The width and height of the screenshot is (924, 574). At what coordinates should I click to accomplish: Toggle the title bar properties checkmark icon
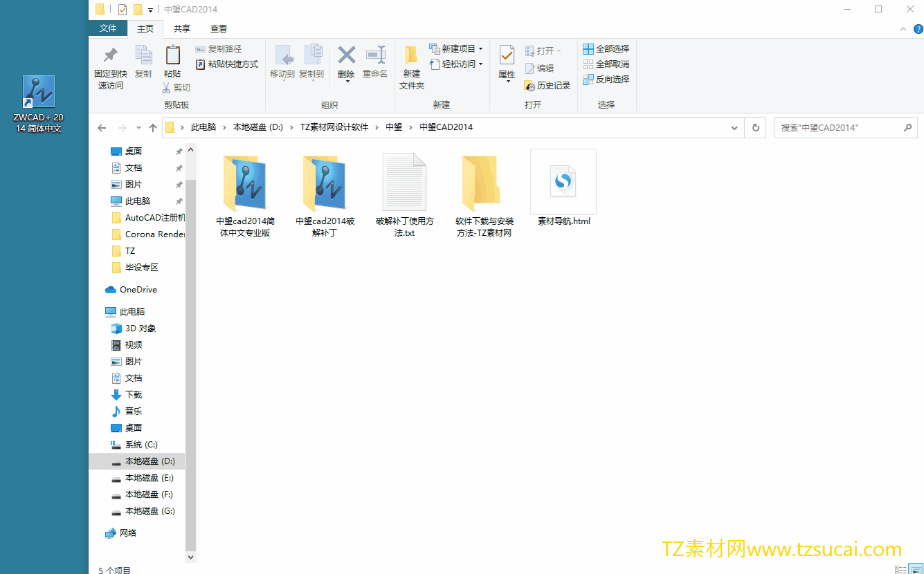pyautogui.click(x=123, y=10)
